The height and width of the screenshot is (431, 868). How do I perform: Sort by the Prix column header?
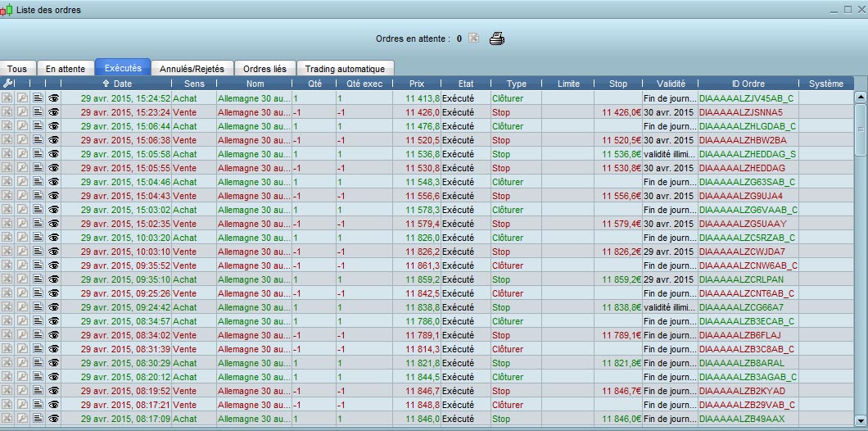click(x=417, y=84)
